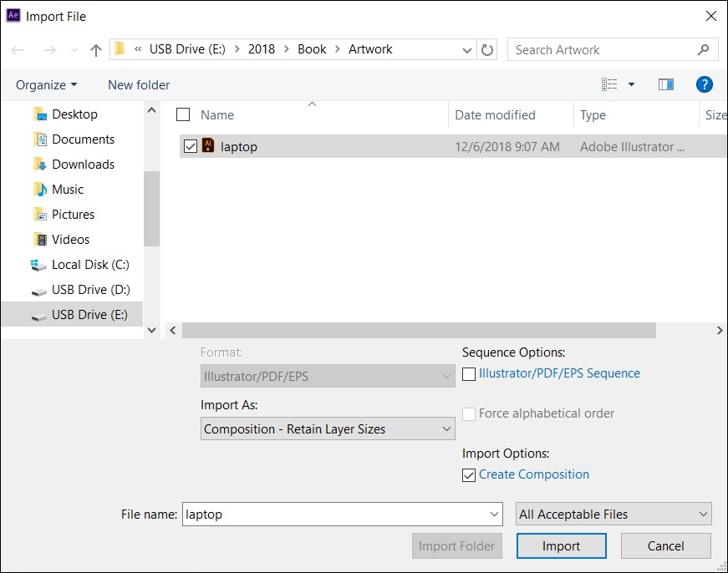Click USB Drive (E:) in breadcrumb

[187, 49]
